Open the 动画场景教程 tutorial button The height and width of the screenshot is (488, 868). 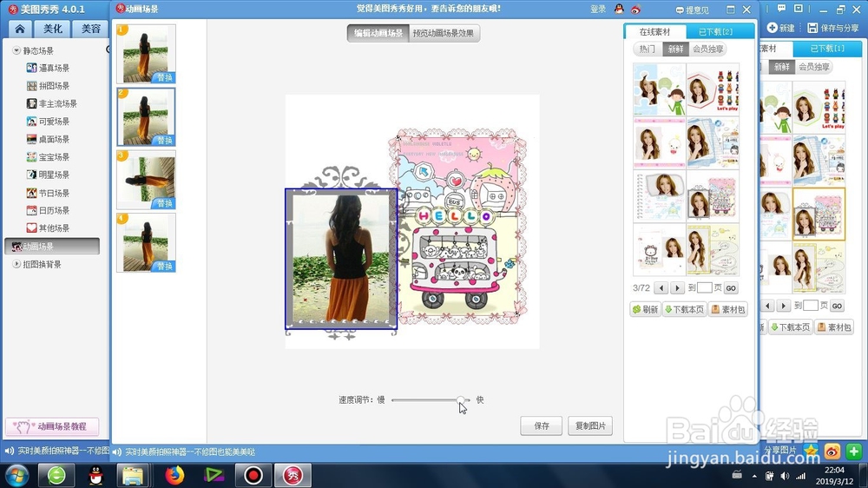click(52, 426)
